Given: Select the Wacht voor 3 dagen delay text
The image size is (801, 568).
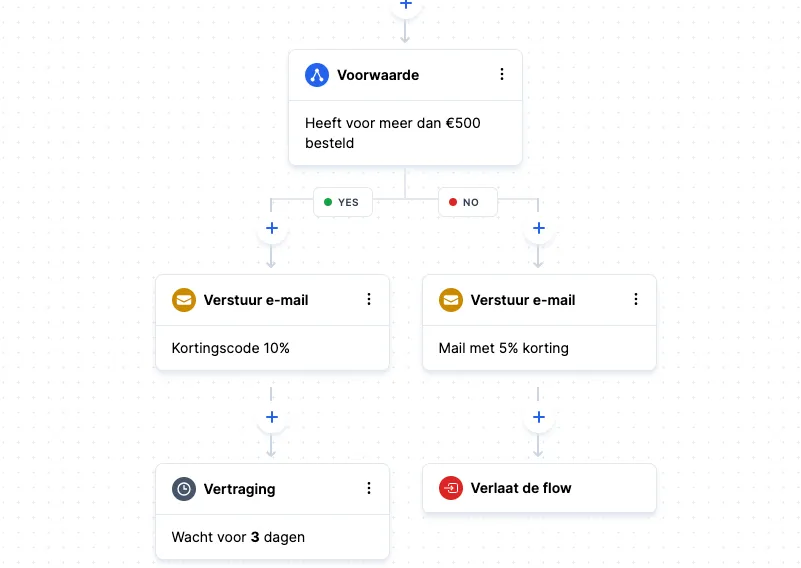Looking at the screenshot, I should [238, 537].
